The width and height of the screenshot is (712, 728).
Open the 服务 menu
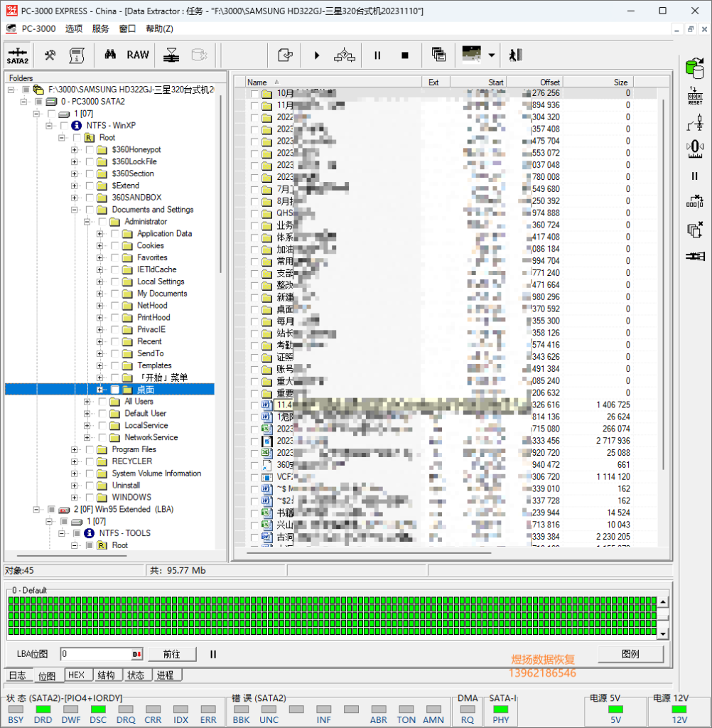point(100,28)
